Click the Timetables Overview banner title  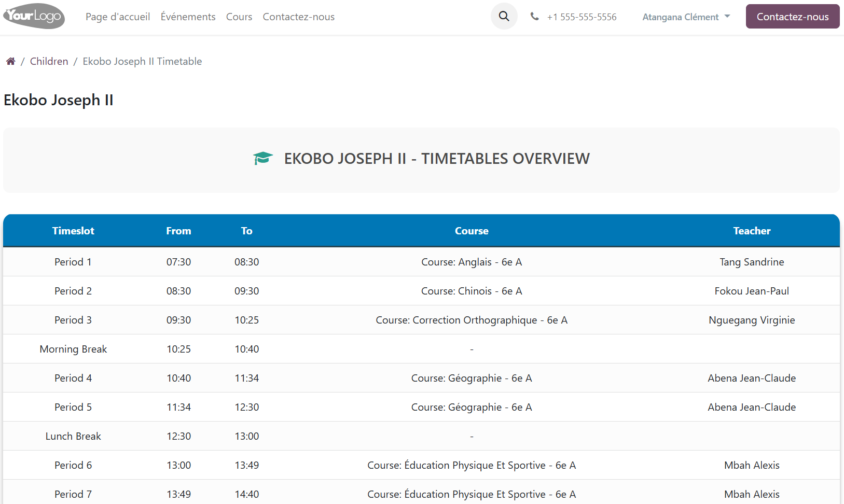437,158
